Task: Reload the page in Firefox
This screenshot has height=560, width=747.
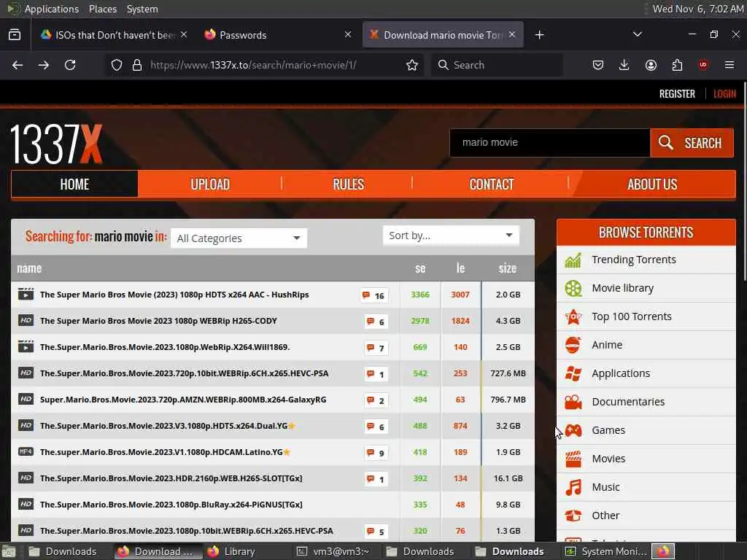Action: pos(70,65)
